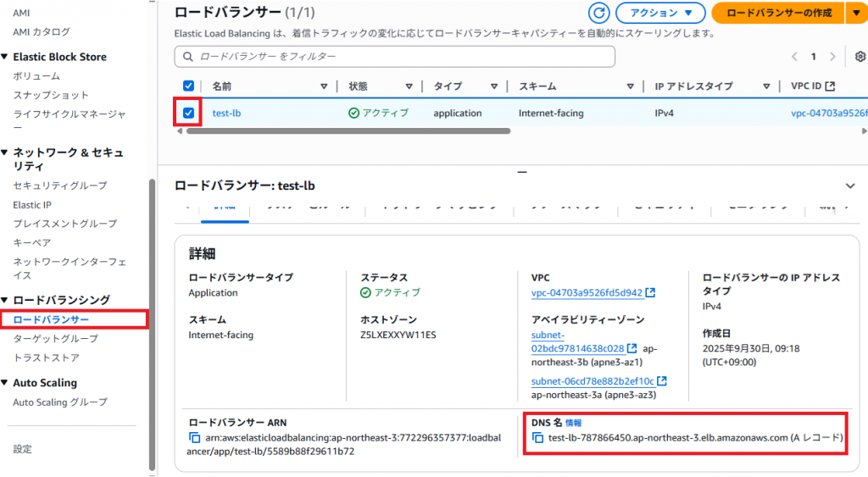The height and width of the screenshot is (477, 868).
Task: Open the アクション dropdown
Action: 660,13
